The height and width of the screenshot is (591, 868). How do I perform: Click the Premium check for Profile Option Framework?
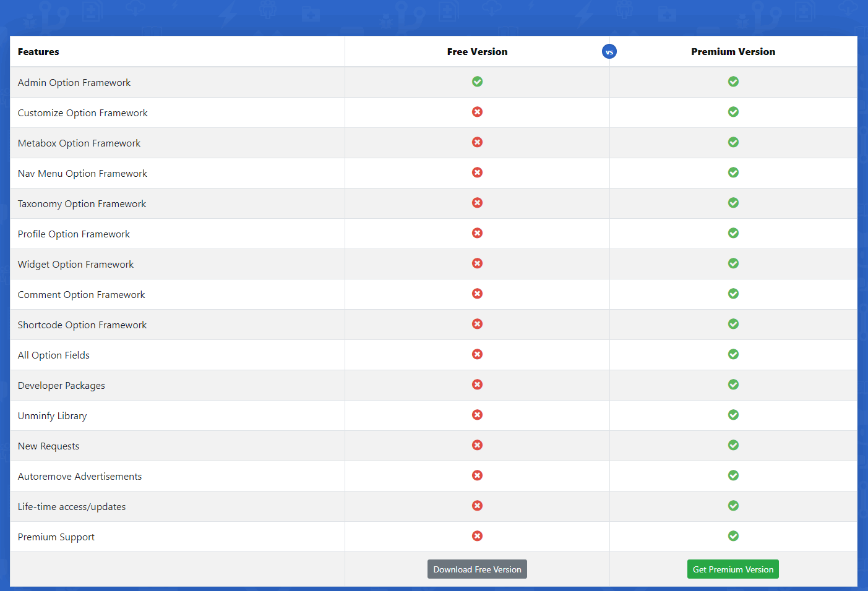734,233
